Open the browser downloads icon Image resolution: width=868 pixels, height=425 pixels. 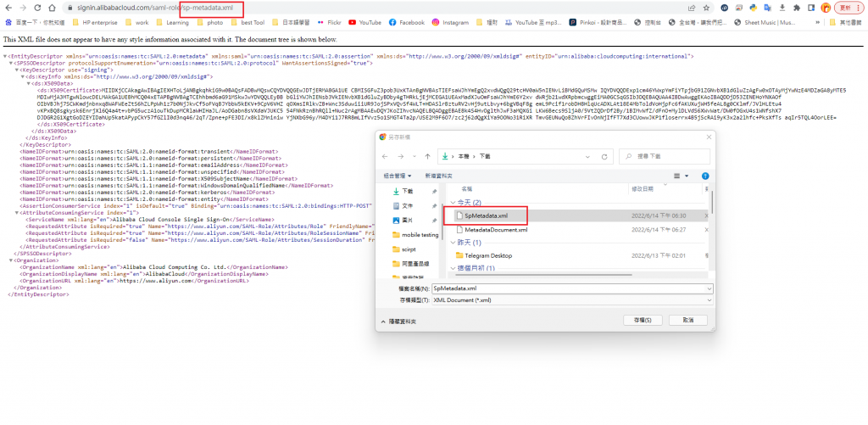tap(782, 8)
